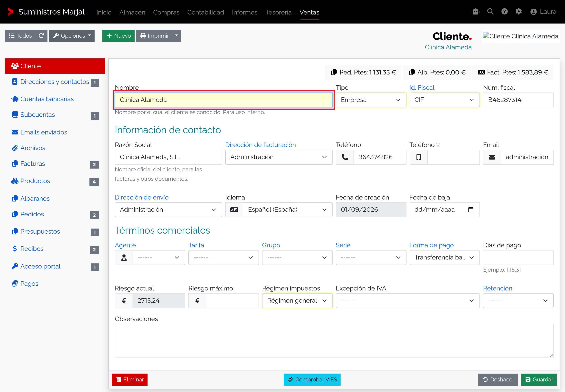
Task: Click the Días de pago input field
Action: pos(518,257)
